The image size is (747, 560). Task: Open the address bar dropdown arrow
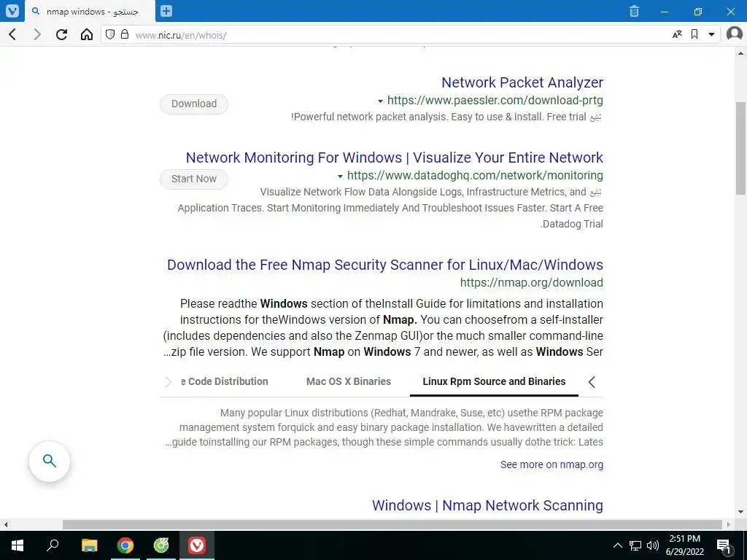tap(712, 34)
